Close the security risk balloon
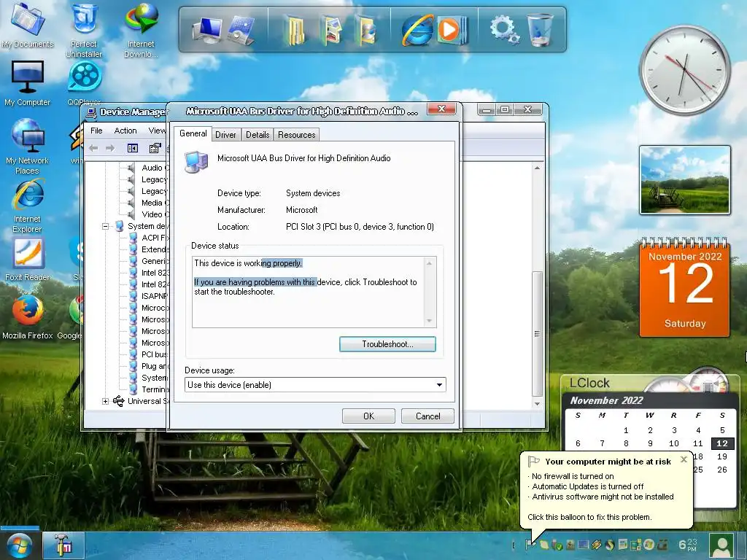Viewport: 747px width, 560px height. pyautogui.click(x=684, y=459)
